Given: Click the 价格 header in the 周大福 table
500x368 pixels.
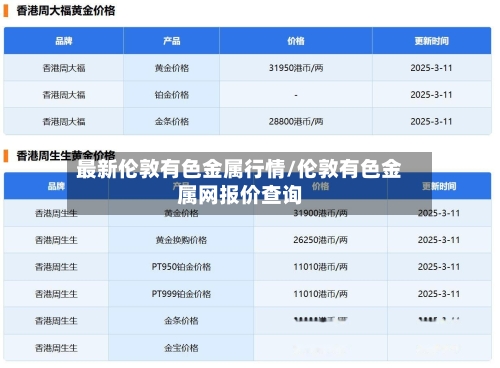Looking at the screenshot, I should (x=296, y=41).
